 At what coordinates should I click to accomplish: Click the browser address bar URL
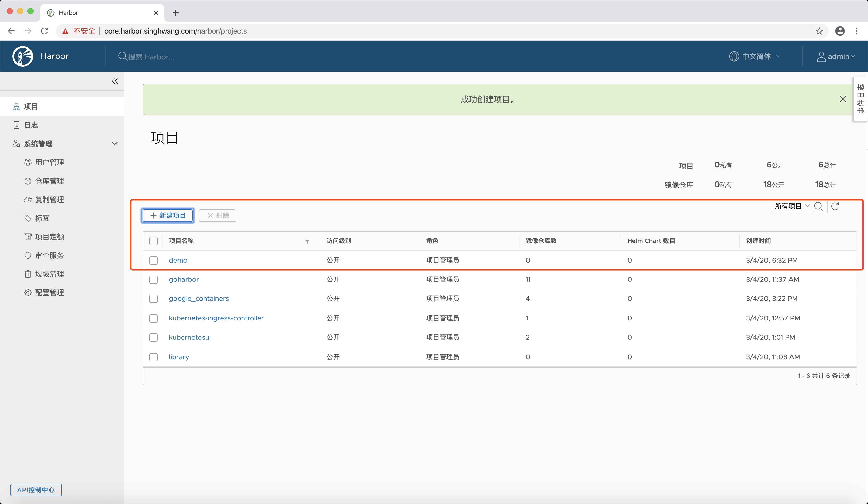[x=175, y=31]
